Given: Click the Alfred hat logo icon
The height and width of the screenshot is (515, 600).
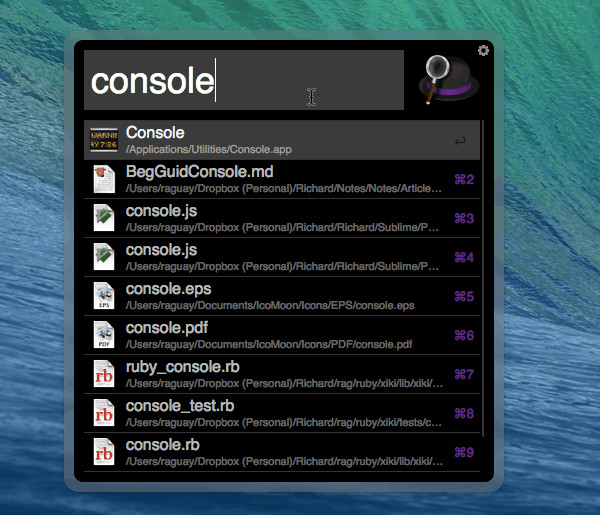Looking at the screenshot, I should click(x=448, y=79).
